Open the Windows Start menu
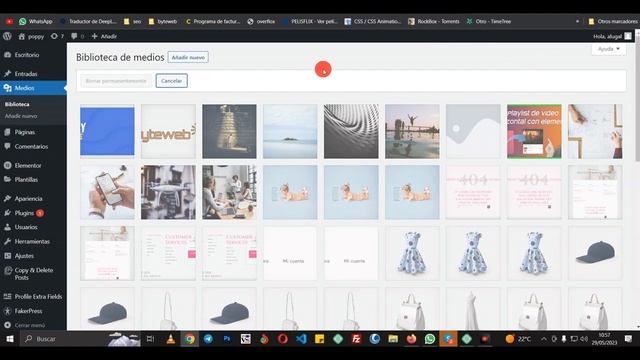The image size is (640, 360). 10,339
